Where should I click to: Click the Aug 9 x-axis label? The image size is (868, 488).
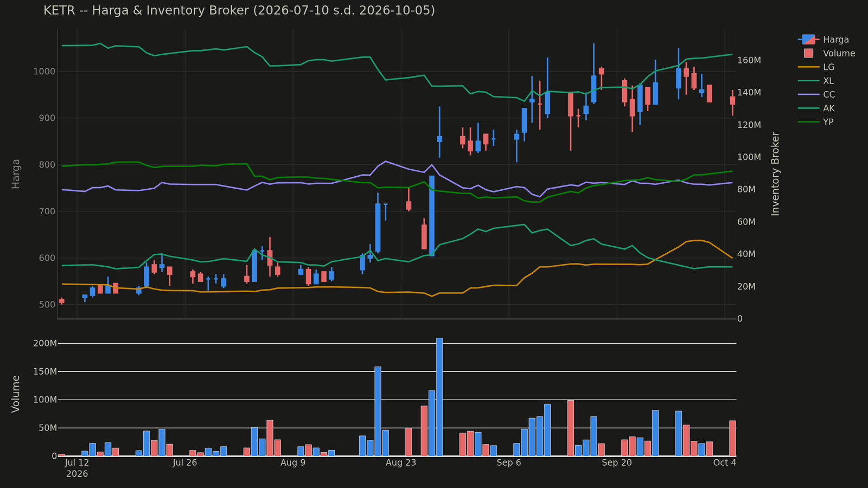pyautogui.click(x=292, y=463)
